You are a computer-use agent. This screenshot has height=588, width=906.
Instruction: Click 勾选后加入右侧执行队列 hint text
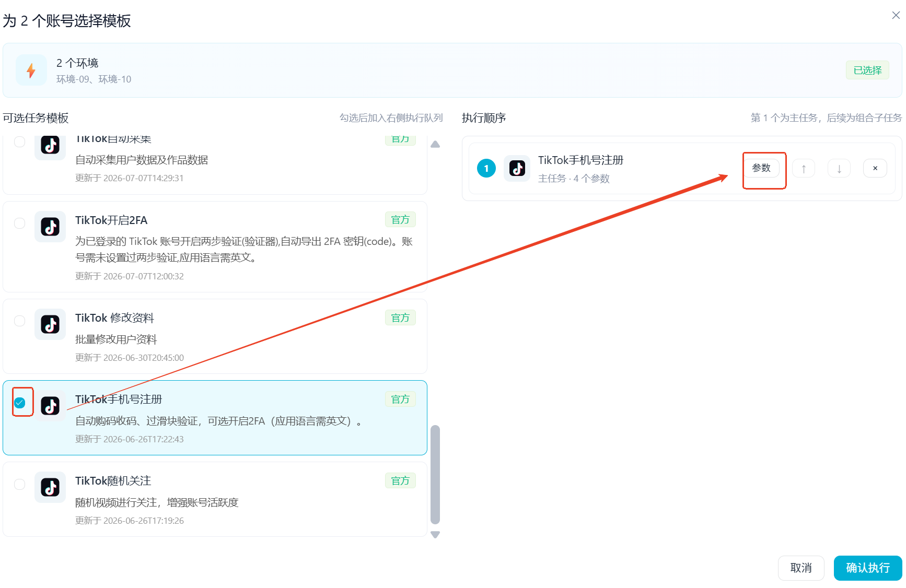pyautogui.click(x=391, y=117)
